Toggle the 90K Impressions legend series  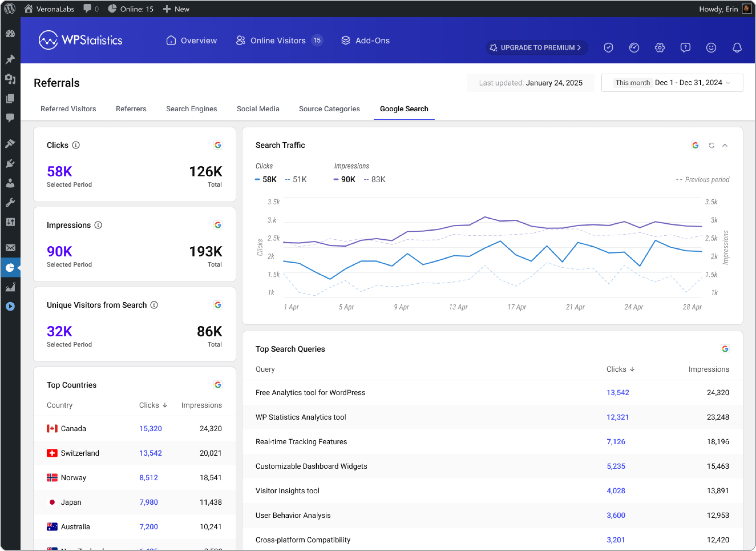pos(345,180)
